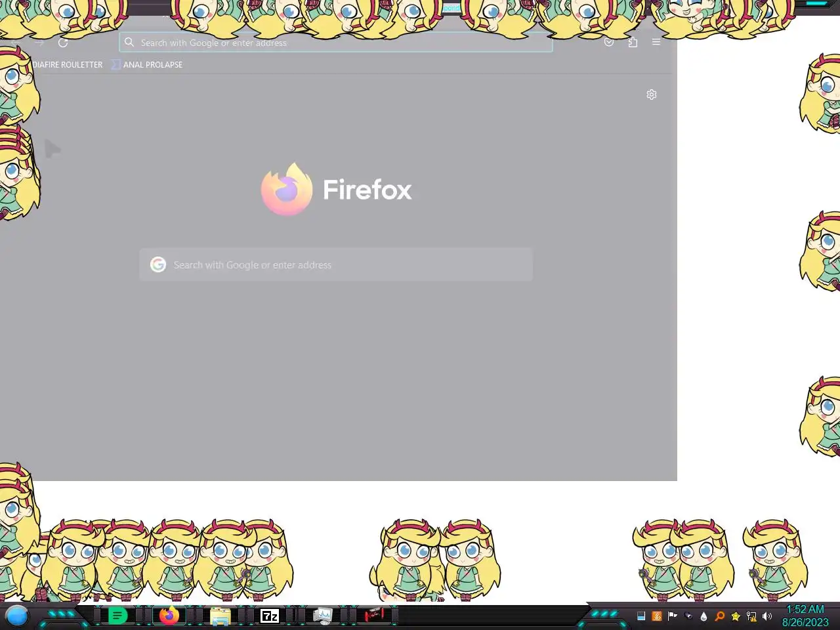Click the blue window tray icon
The image size is (840, 630).
pos(641,616)
